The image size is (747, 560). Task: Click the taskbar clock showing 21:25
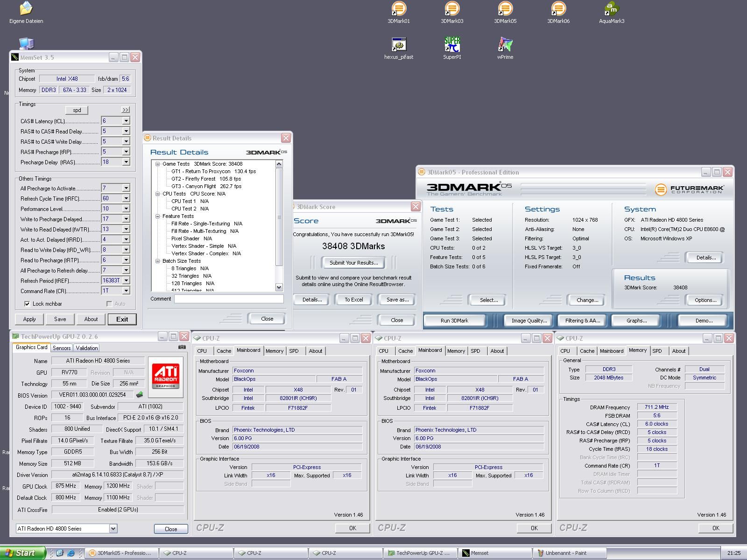click(734, 553)
